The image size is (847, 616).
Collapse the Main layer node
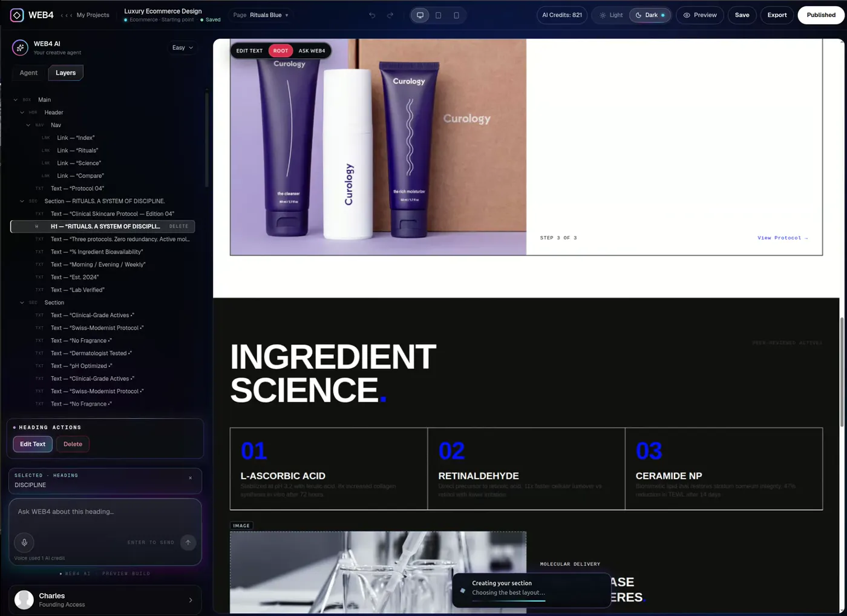(16, 100)
